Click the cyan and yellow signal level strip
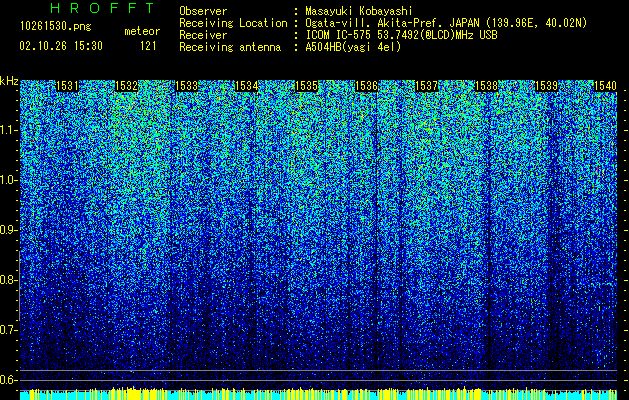This screenshot has width=629, height=400. (318, 394)
